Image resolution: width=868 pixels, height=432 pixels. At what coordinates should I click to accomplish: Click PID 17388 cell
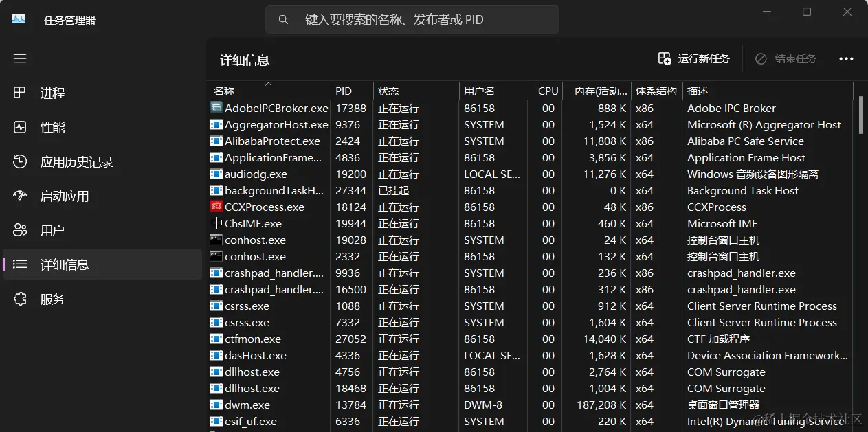350,108
